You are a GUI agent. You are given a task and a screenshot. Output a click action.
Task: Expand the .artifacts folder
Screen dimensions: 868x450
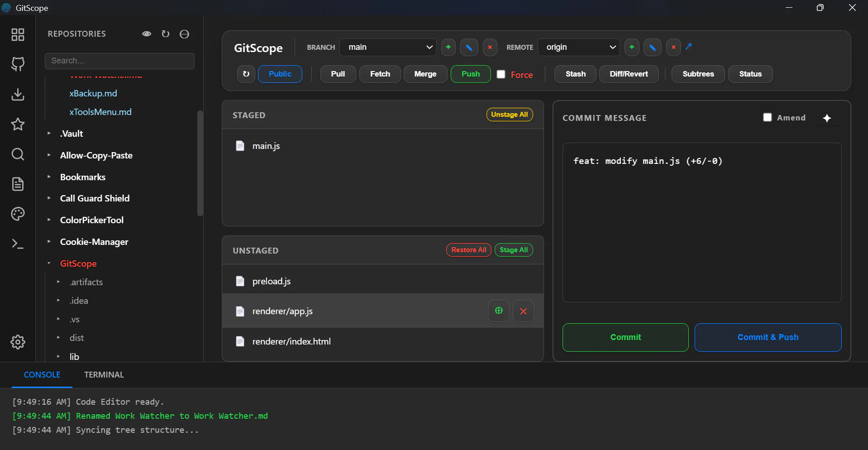[58, 282]
